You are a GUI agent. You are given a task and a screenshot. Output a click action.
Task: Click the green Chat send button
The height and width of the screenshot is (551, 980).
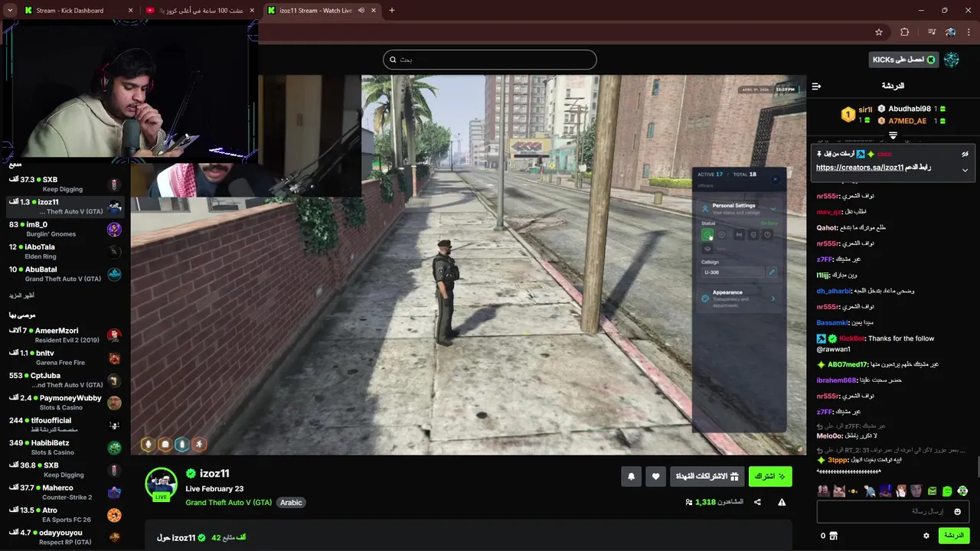click(x=954, y=536)
